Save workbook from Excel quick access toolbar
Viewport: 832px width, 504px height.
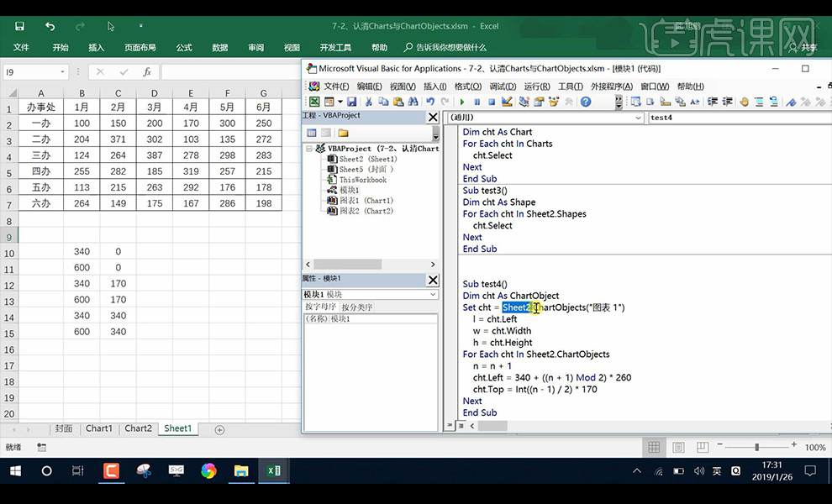coord(19,26)
